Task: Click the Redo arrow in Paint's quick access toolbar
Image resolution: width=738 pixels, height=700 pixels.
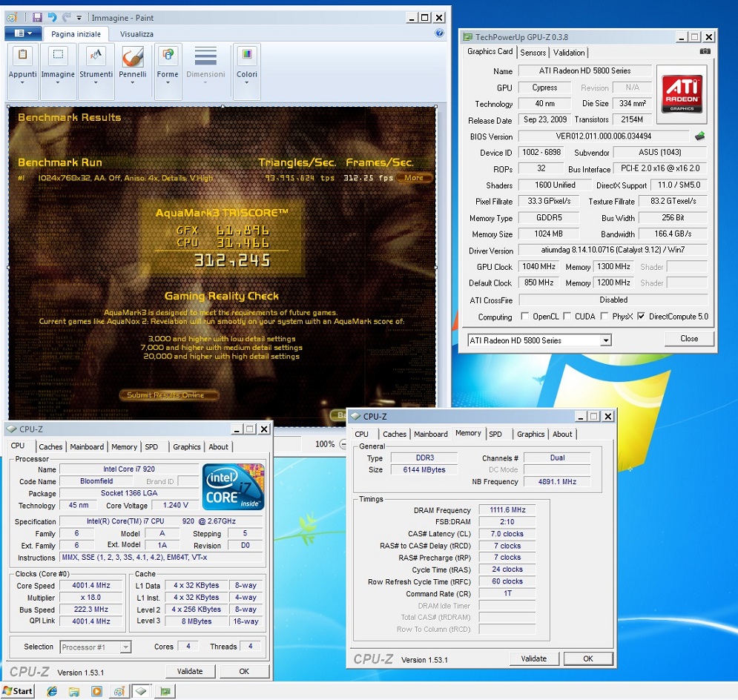Action: [66, 17]
